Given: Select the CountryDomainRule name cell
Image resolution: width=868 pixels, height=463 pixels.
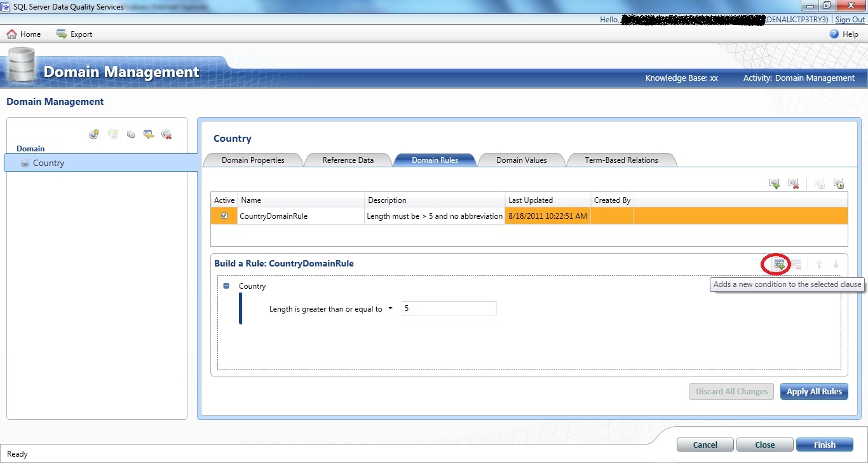Looking at the screenshot, I should 301,216.
